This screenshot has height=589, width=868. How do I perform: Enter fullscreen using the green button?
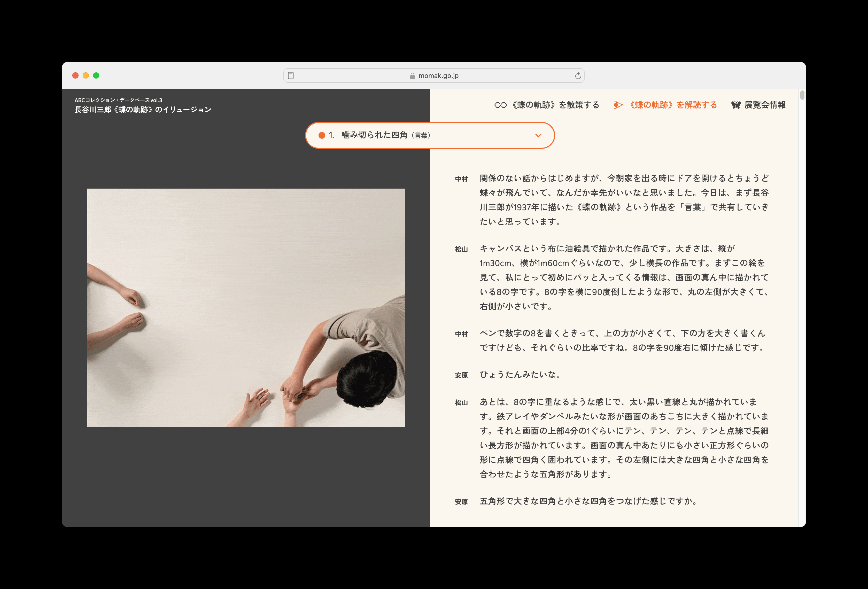[96, 75]
